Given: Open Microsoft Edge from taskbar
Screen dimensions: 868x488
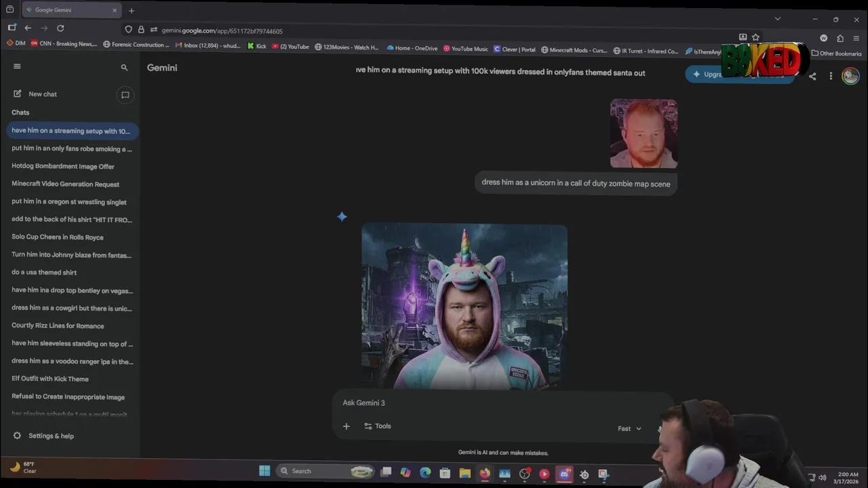Looking at the screenshot, I should coord(425,473).
